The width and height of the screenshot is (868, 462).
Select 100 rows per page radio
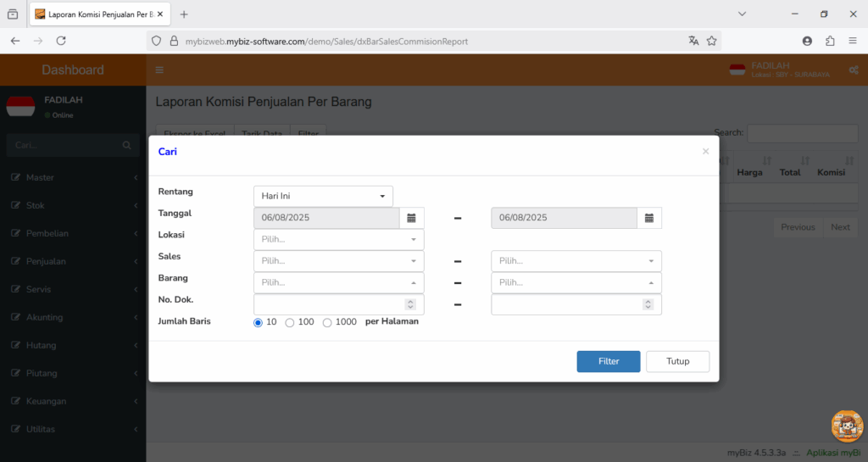(x=290, y=323)
